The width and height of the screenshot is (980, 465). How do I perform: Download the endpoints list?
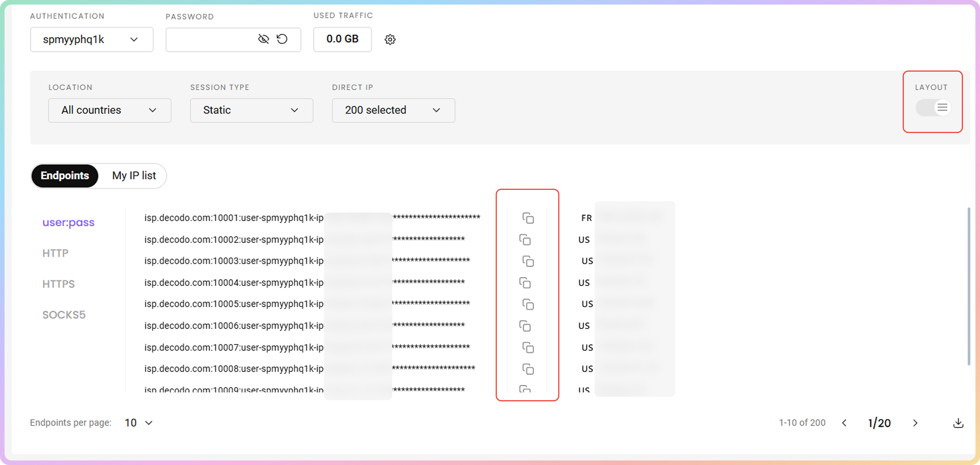(958, 423)
